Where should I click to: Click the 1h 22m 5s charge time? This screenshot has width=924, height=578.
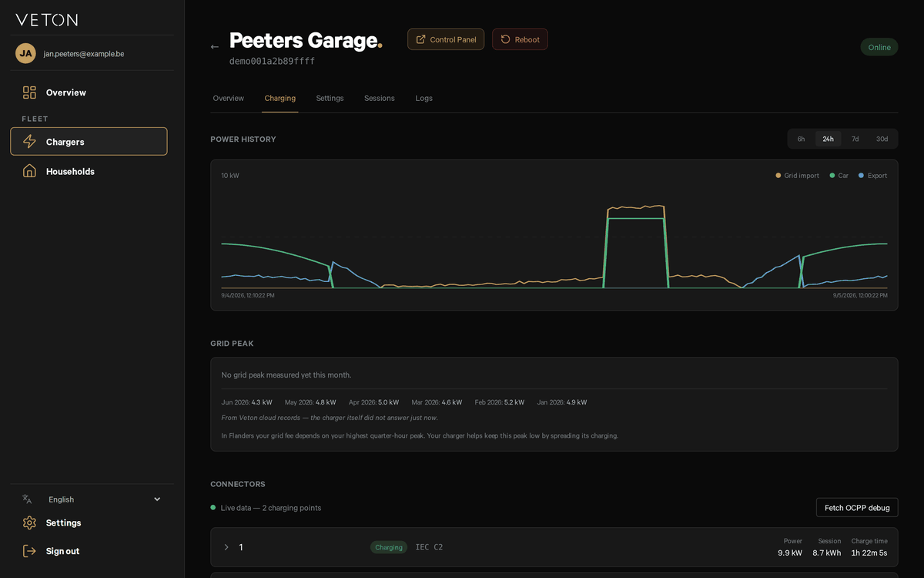tap(869, 553)
